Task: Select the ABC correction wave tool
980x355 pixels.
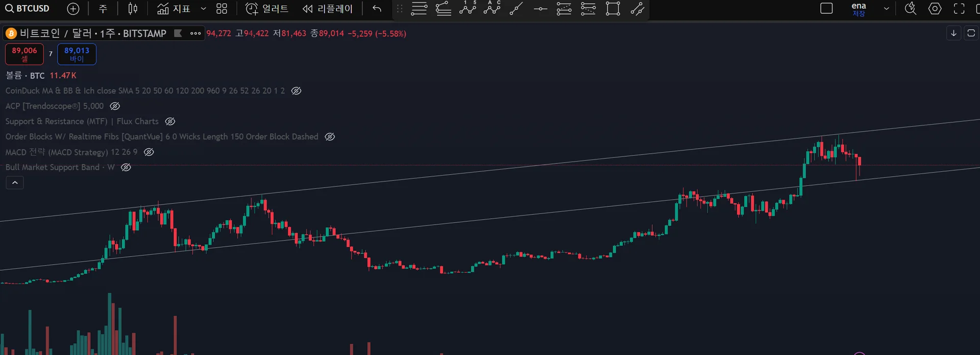Action: pyautogui.click(x=492, y=8)
